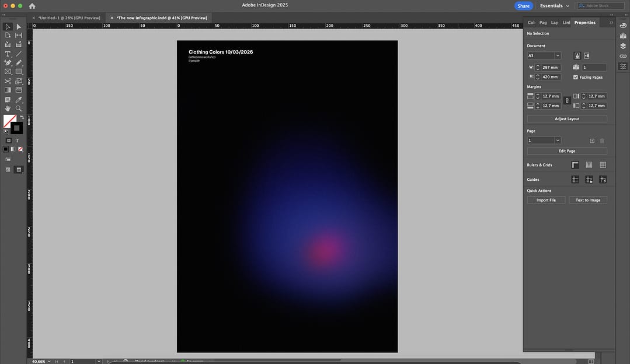This screenshot has width=630, height=364.
Task: Select the Direct Selection tool
Action: click(19, 27)
